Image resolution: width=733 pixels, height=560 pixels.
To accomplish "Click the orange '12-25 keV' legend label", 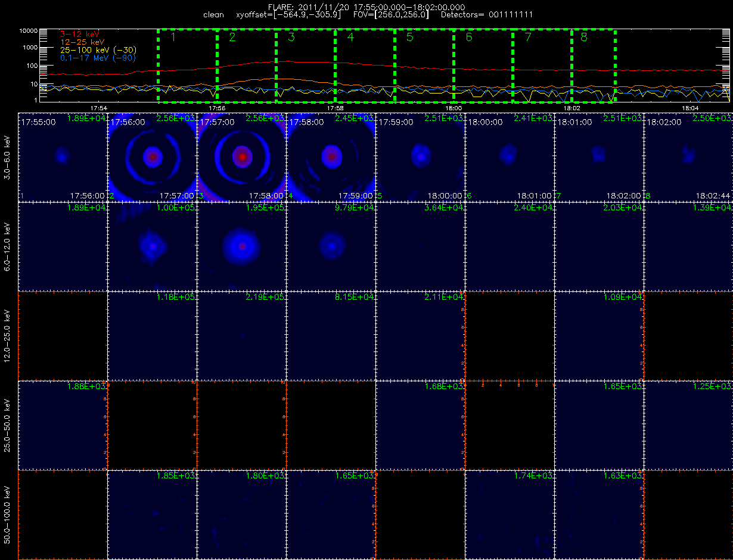I will click(83, 42).
